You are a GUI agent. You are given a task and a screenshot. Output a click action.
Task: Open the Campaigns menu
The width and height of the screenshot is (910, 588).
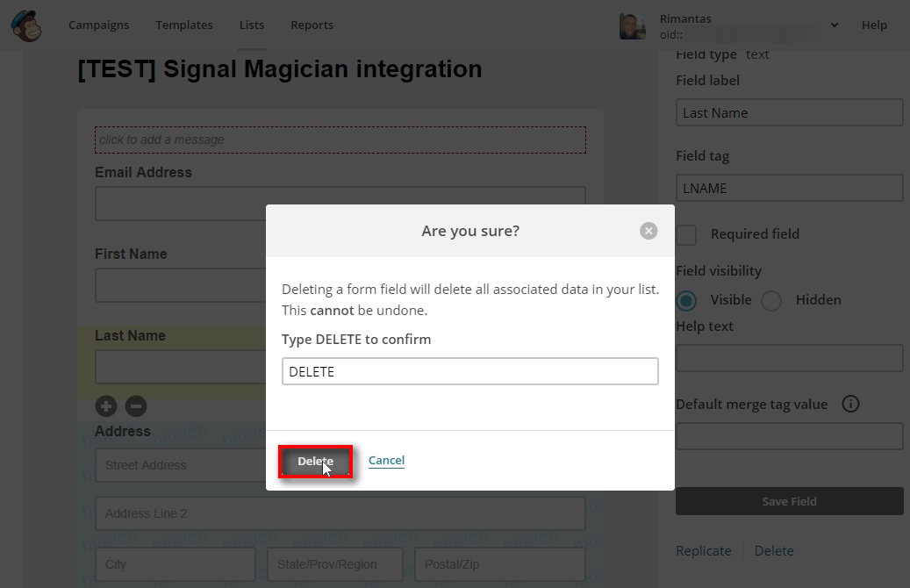click(x=99, y=25)
